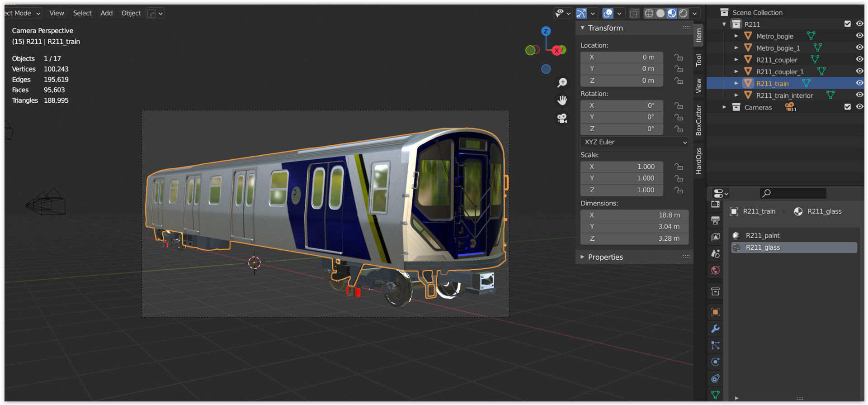Select R211_train in the outliner
Screen dimensions: 868x405
coord(772,84)
